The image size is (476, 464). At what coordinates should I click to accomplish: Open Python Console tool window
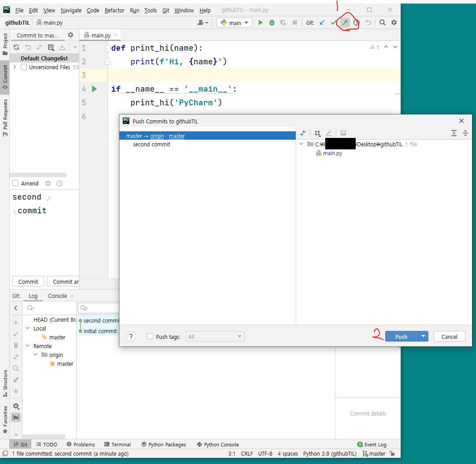coord(218,444)
